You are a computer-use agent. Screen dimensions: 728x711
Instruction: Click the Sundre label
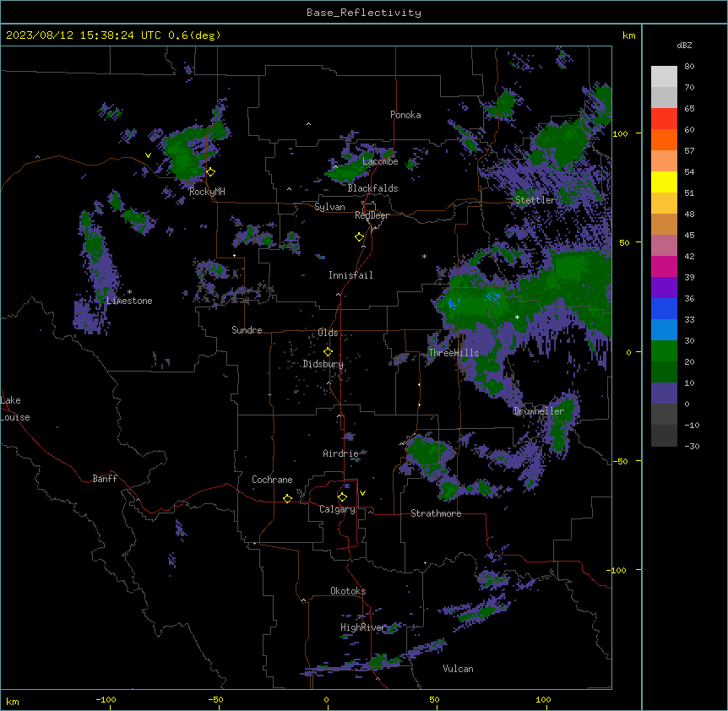247,330
